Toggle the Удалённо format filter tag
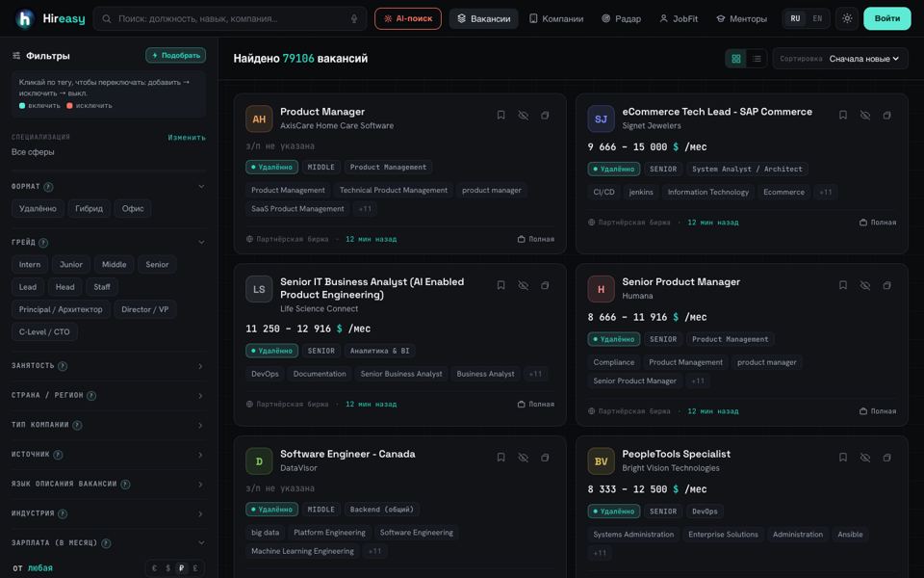This screenshot has width=924, height=578. click(x=38, y=208)
